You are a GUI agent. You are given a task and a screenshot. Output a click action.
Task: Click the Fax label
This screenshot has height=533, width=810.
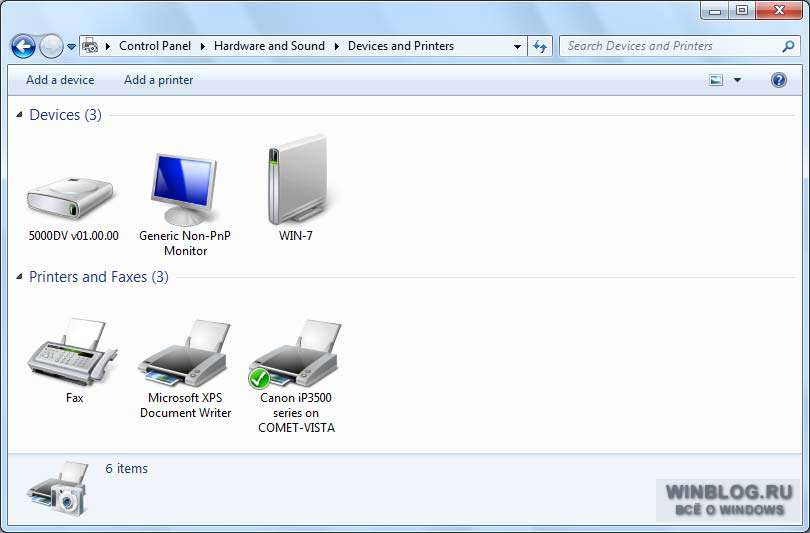(74, 398)
